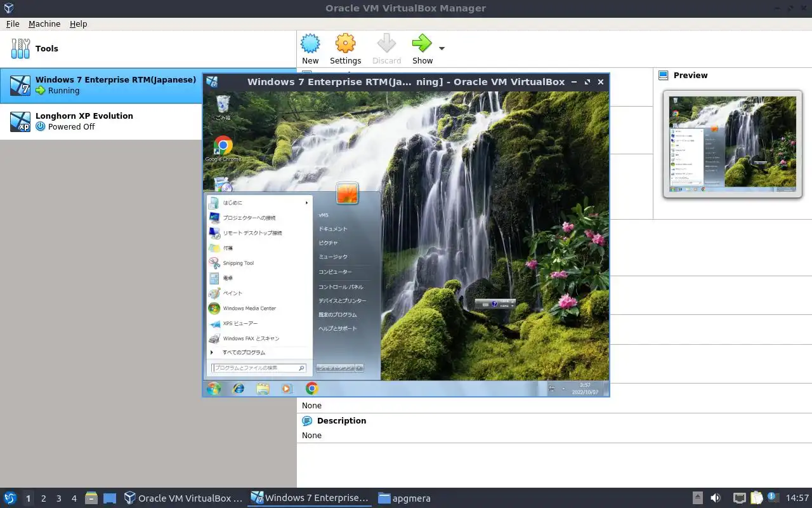Open プロジェクターへの接続 in Start menu
812x508 pixels.
click(x=259, y=218)
